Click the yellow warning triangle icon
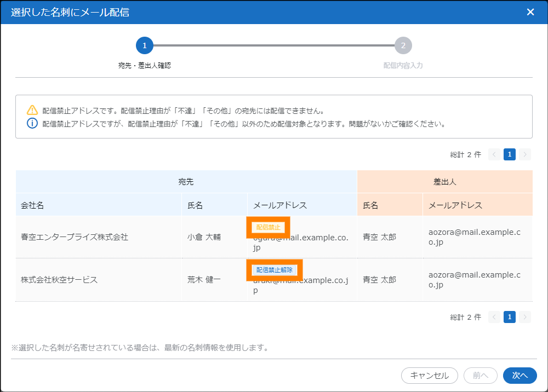The height and width of the screenshot is (392, 548). tap(32, 109)
